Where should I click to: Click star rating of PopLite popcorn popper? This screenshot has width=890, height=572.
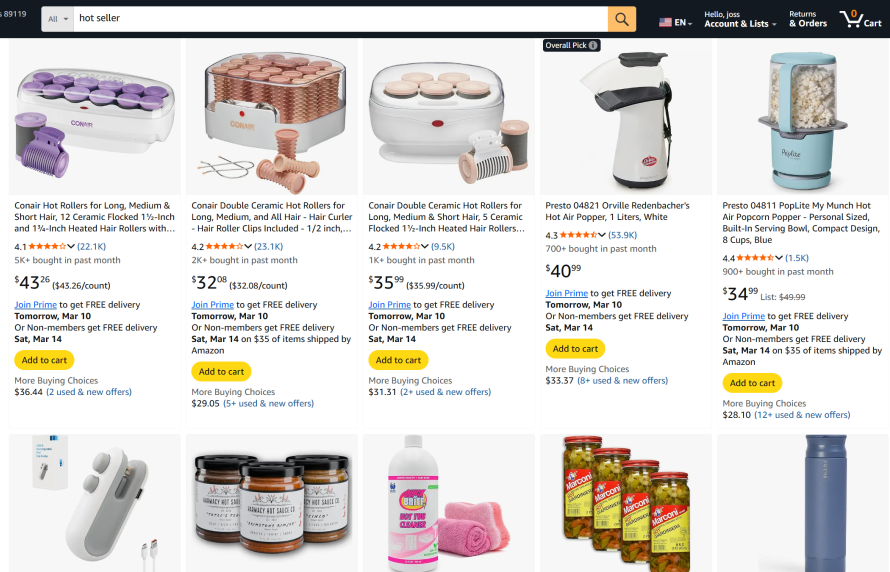click(x=755, y=258)
